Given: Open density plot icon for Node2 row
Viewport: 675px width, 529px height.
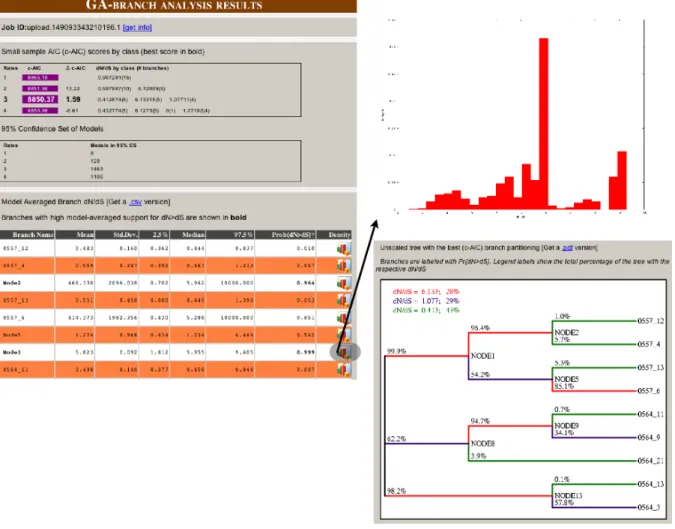Looking at the screenshot, I should (344, 283).
